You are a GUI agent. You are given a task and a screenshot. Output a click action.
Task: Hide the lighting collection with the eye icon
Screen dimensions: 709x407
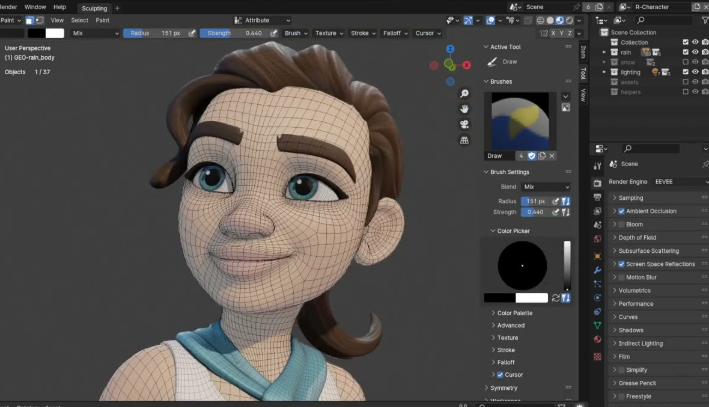click(694, 72)
